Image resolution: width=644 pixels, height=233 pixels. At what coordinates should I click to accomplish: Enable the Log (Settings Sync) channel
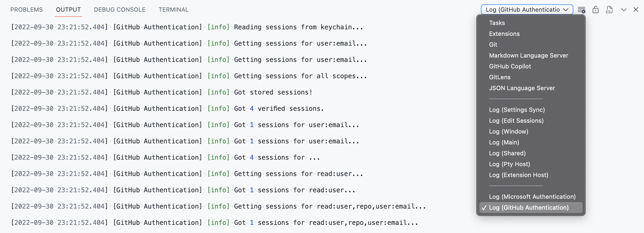(x=517, y=110)
